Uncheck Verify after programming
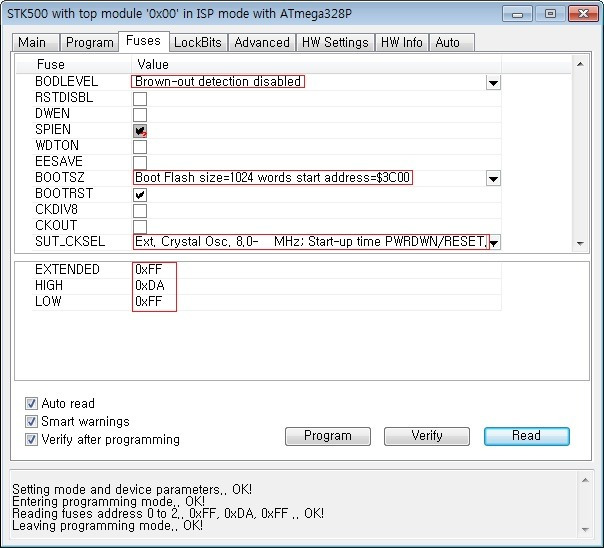Viewport: 604px width, 548px height. [x=31, y=439]
